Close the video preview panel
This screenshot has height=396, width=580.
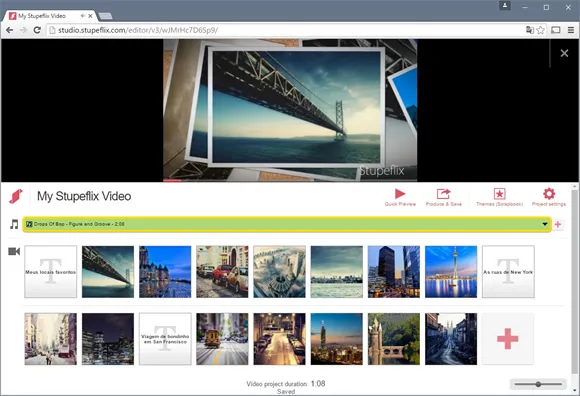point(564,53)
